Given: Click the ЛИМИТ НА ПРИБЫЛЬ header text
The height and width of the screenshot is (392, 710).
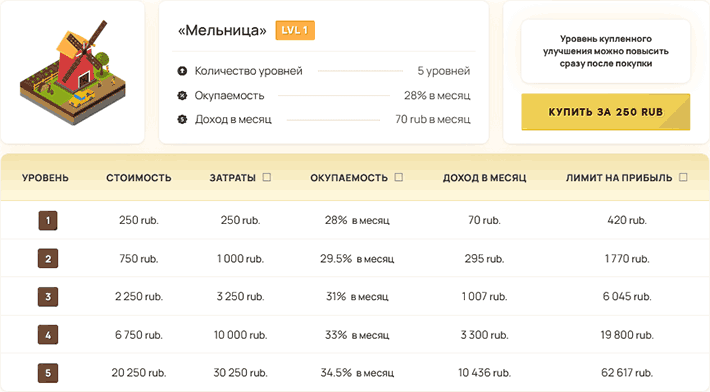Looking at the screenshot, I should tap(619, 178).
